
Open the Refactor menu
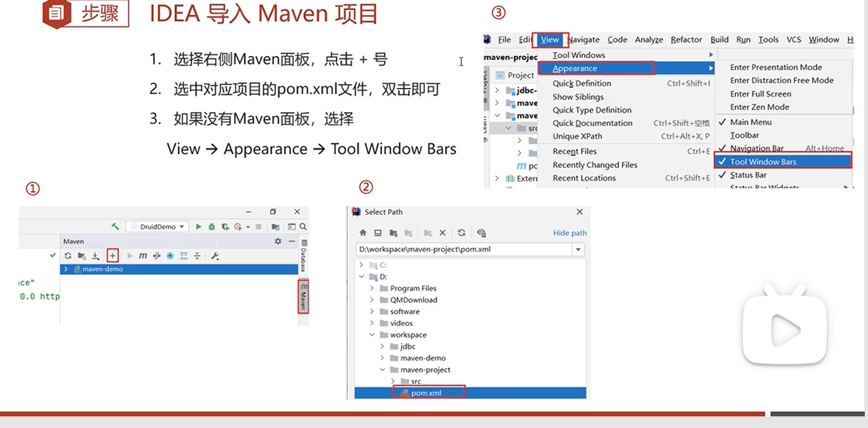coord(686,40)
